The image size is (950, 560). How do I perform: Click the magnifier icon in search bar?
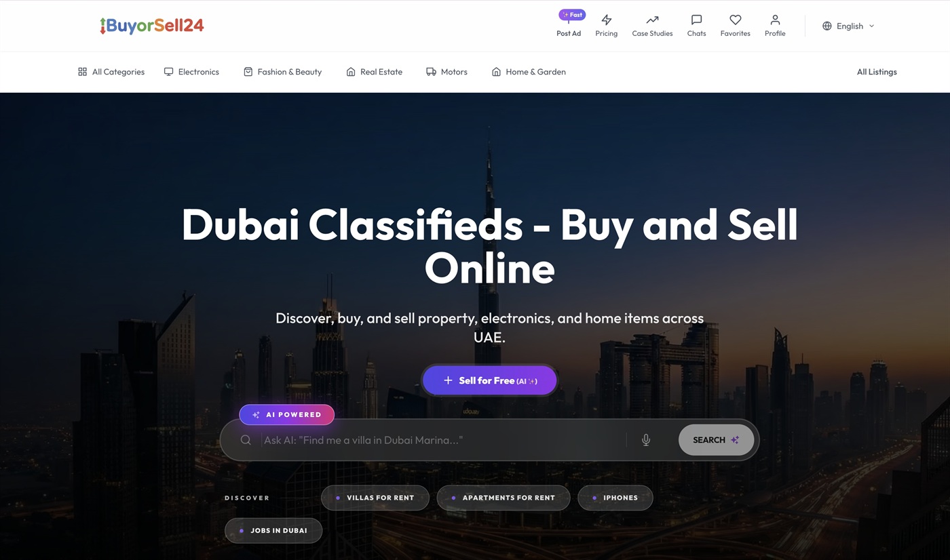click(246, 440)
